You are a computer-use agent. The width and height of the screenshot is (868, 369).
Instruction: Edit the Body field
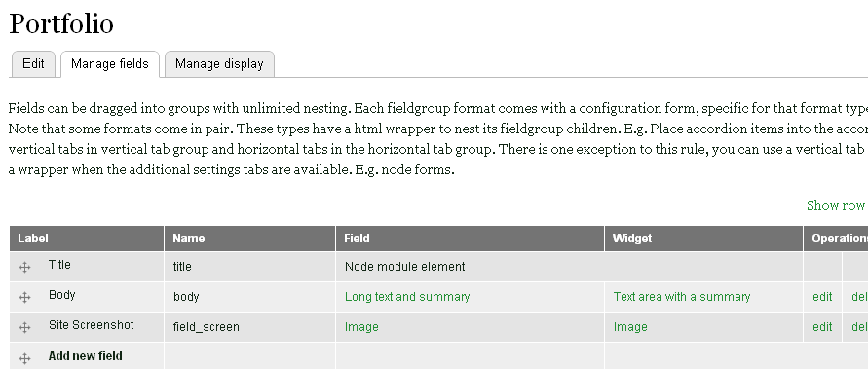[822, 297]
